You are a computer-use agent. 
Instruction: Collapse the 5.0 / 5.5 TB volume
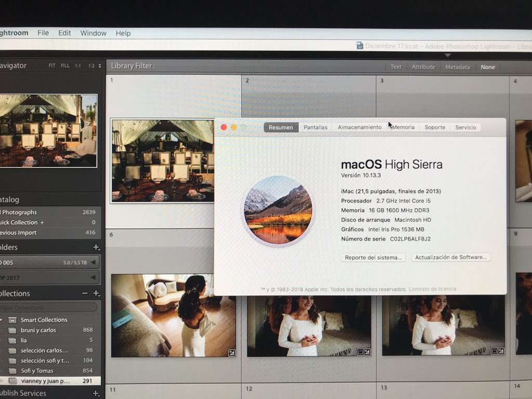tap(93, 262)
